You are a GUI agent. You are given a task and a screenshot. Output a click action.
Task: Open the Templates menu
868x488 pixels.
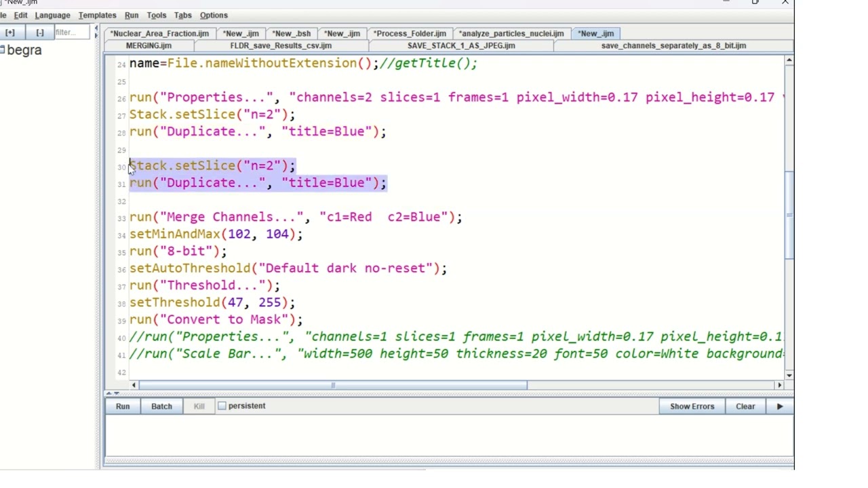[x=98, y=15]
